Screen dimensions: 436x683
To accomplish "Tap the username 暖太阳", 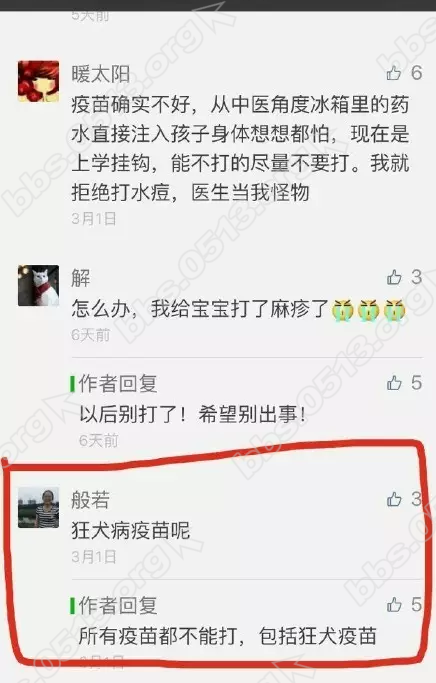I will point(101,74).
